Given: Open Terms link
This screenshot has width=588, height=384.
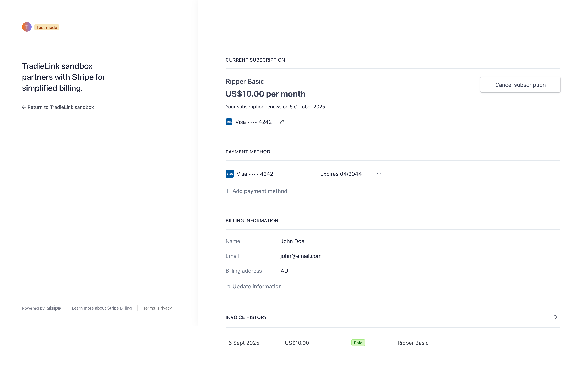Looking at the screenshot, I should 149,308.
